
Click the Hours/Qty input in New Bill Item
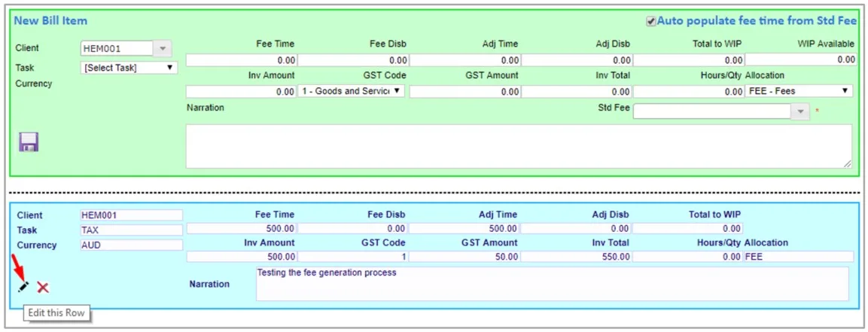coord(688,91)
